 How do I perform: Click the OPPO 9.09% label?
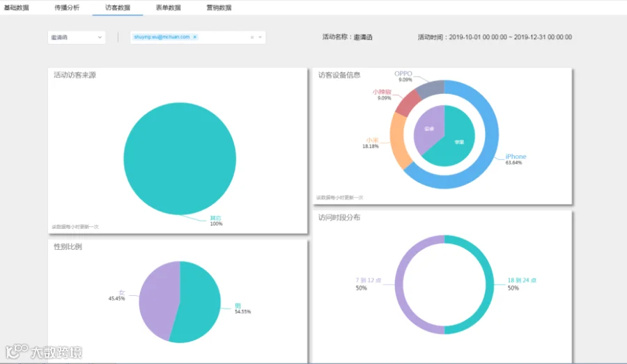[403, 77]
